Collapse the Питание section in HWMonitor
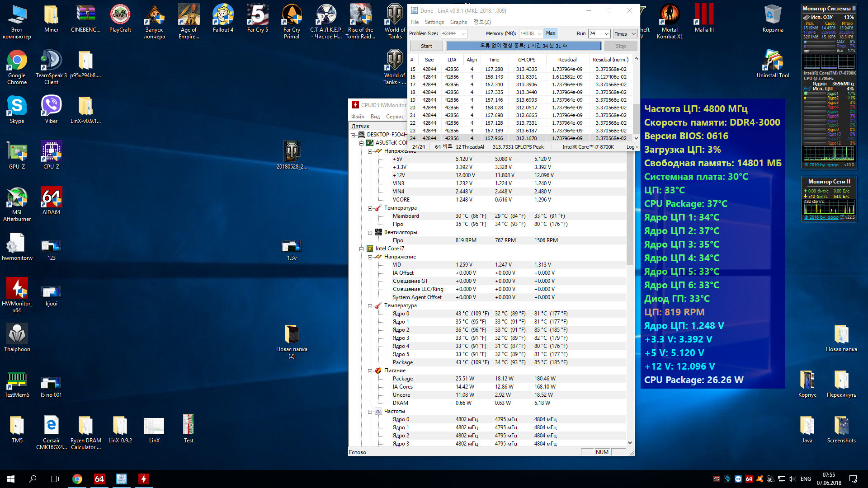 (370, 371)
